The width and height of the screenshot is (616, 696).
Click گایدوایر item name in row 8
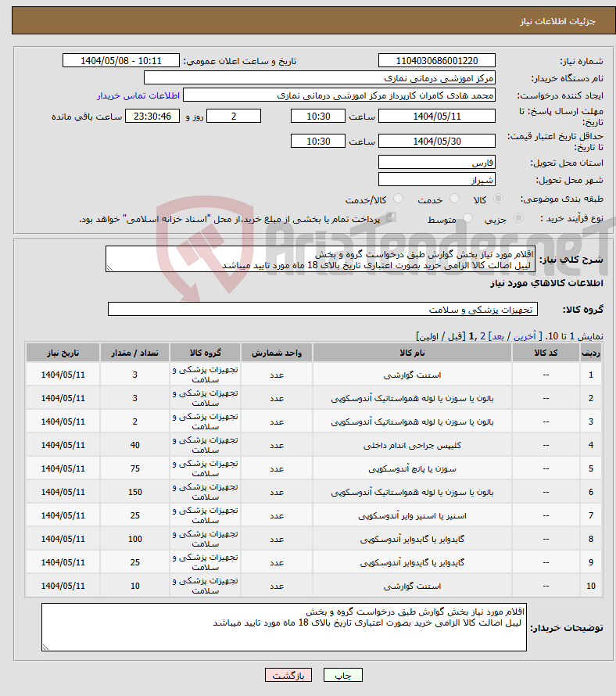412,540
